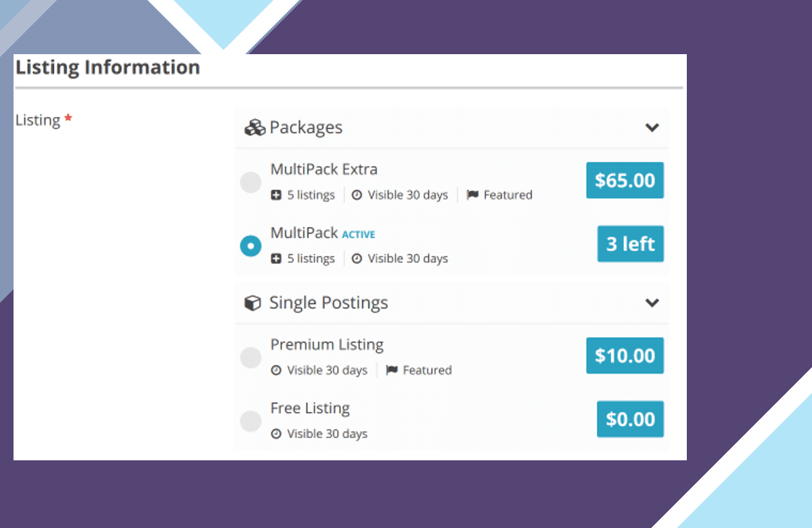812x528 pixels.
Task: Click the 3 left badge button
Action: pos(631,244)
